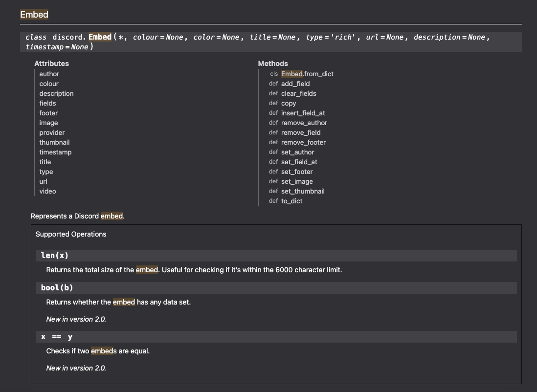Viewport: 537px width, 392px height.
Task: Jump to the image attribute
Action: pyautogui.click(x=48, y=123)
